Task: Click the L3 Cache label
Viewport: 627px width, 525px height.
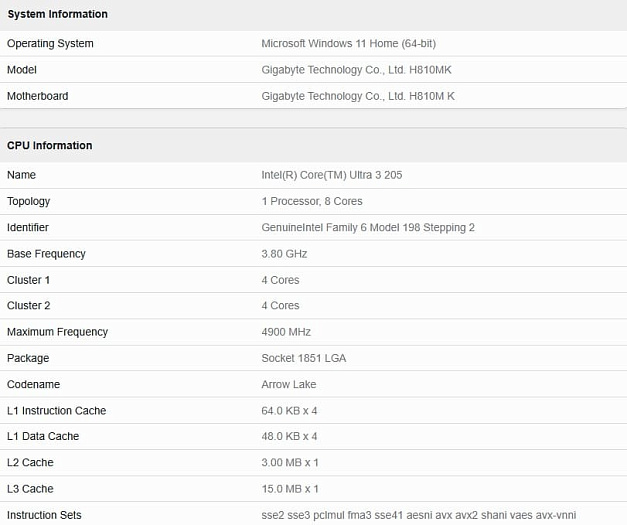Action: (30, 489)
